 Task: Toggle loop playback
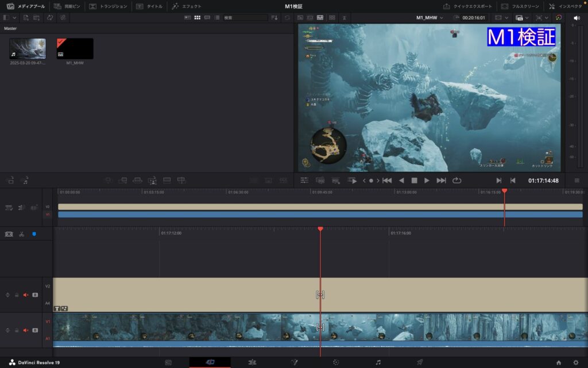point(457,181)
